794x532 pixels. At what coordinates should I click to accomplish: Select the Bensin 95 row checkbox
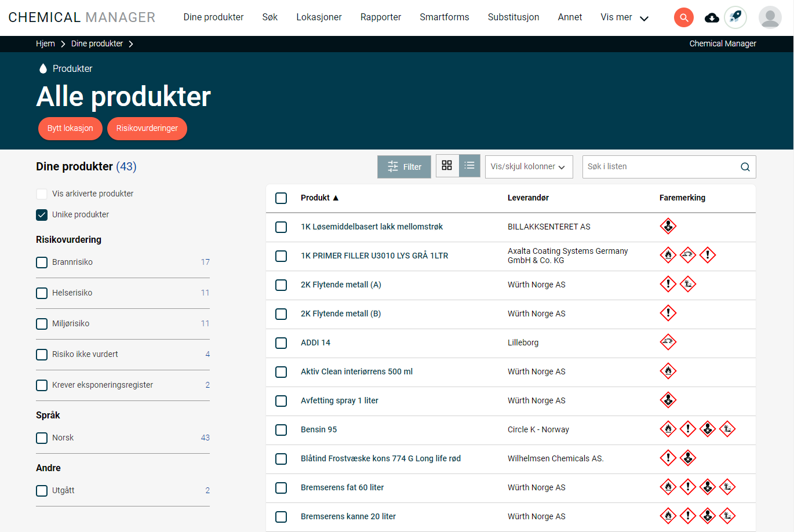tap(281, 430)
